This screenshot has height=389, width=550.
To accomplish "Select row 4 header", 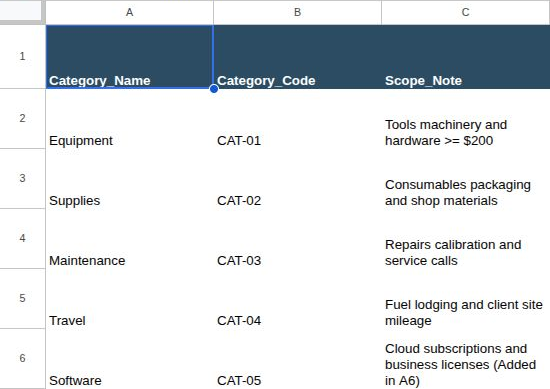I will 22,239.
